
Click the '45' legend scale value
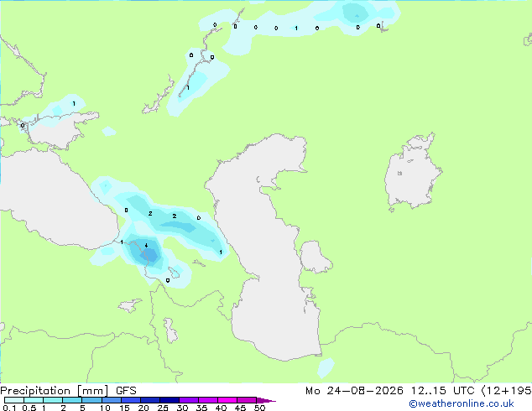(240, 408)
